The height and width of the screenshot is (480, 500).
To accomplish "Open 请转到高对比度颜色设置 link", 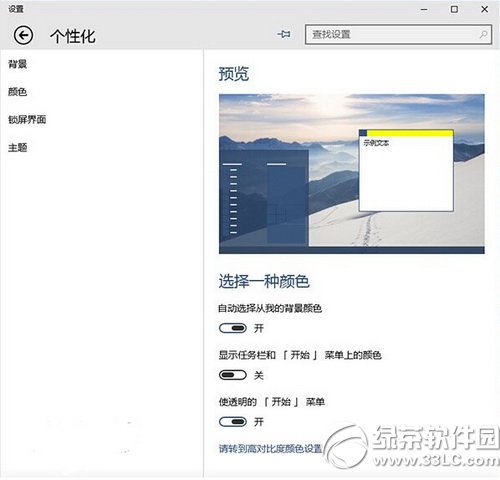I will (x=270, y=449).
